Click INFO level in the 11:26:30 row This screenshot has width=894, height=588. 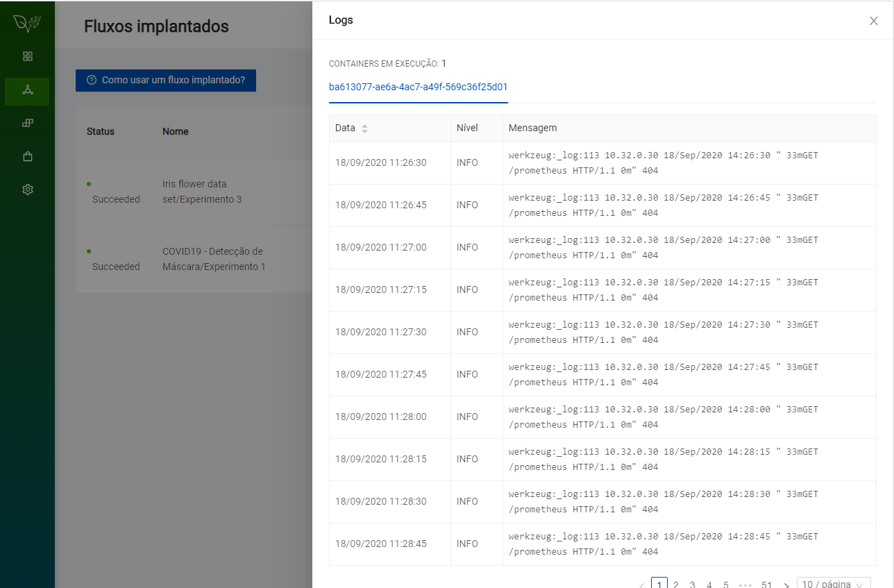coord(467,162)
